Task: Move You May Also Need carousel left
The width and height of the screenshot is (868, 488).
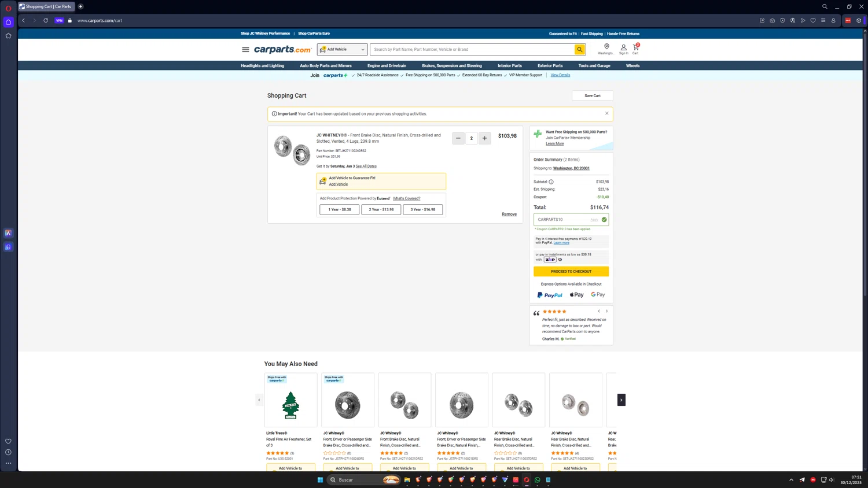Action: 259,400
